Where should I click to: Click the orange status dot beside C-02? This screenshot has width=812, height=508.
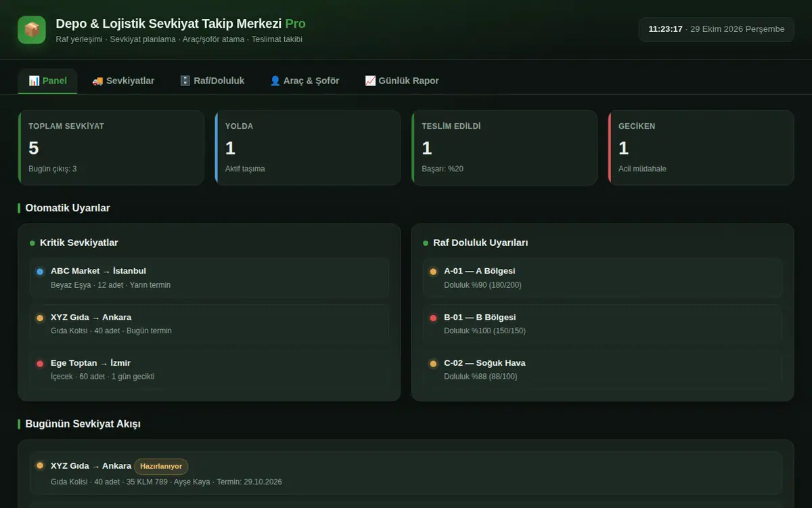pos(433,364)
